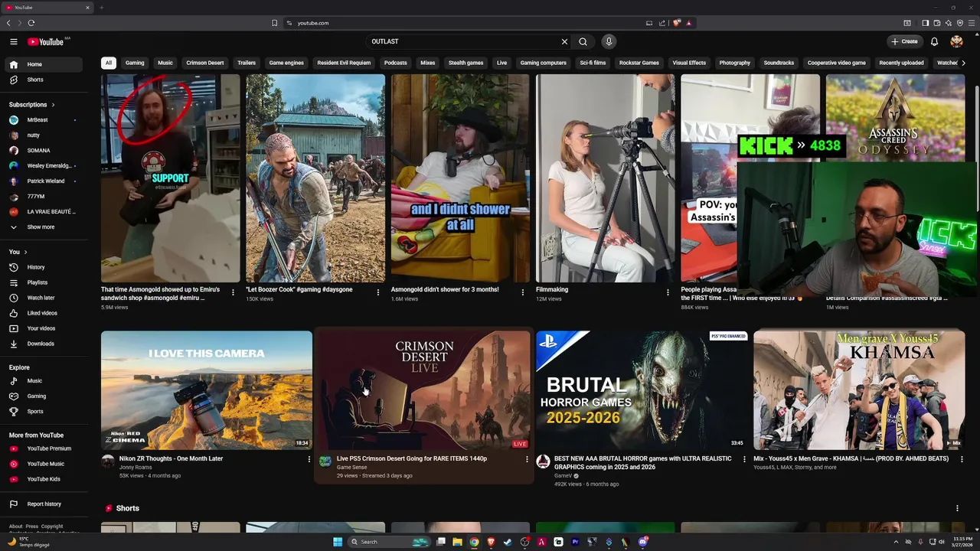The height and width of the screenshot is (551, 980).
Task: Click the Create button
Action: (904, 41)
